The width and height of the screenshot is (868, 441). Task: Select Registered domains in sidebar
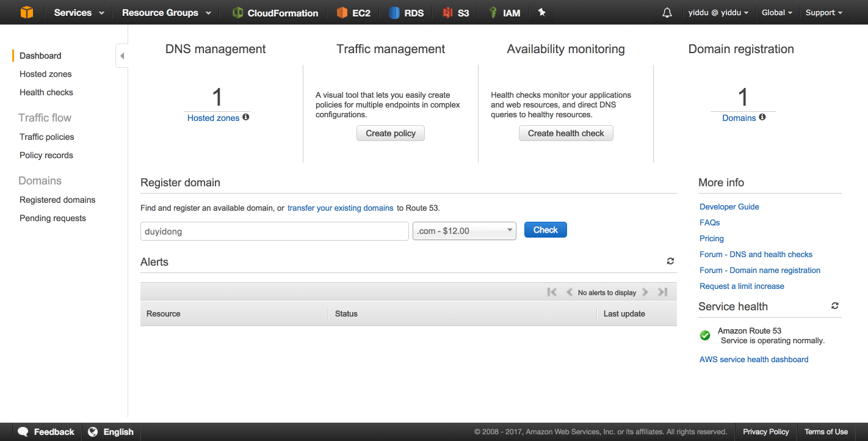tap(57, 200)
